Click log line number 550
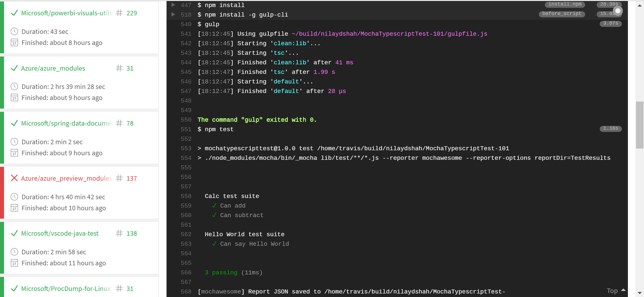Screen dimensions: 644x297 (186, 120)
